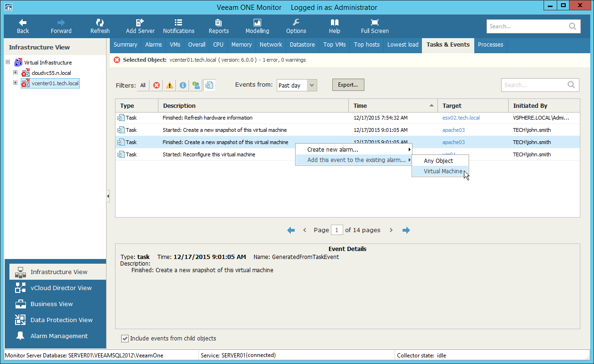The height and width of the screenshot is (364, 594).
Task: Go to the previous page using the blue left arrow
Action: [x=291, y=230]
